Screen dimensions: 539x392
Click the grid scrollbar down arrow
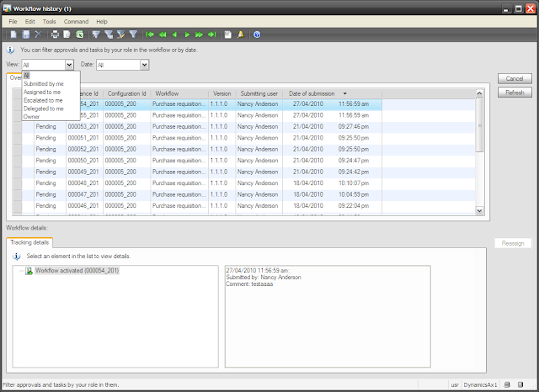pyautogui.click(x=479, y=211)
